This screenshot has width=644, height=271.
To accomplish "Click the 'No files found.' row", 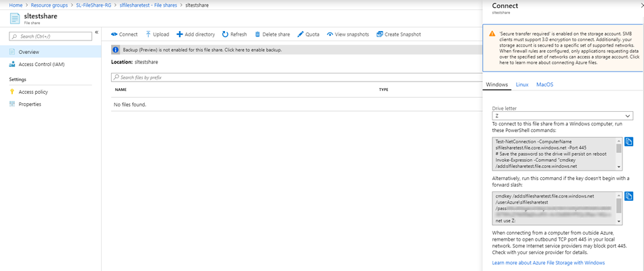I will coord(296,104).
